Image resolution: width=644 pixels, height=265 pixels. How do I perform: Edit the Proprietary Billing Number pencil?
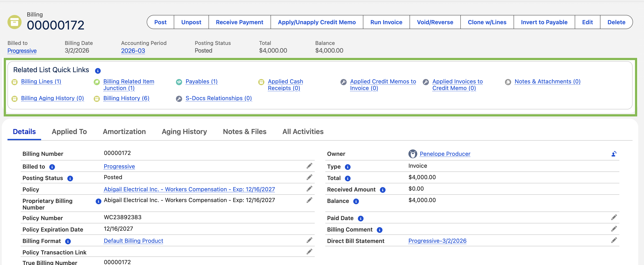309,200
